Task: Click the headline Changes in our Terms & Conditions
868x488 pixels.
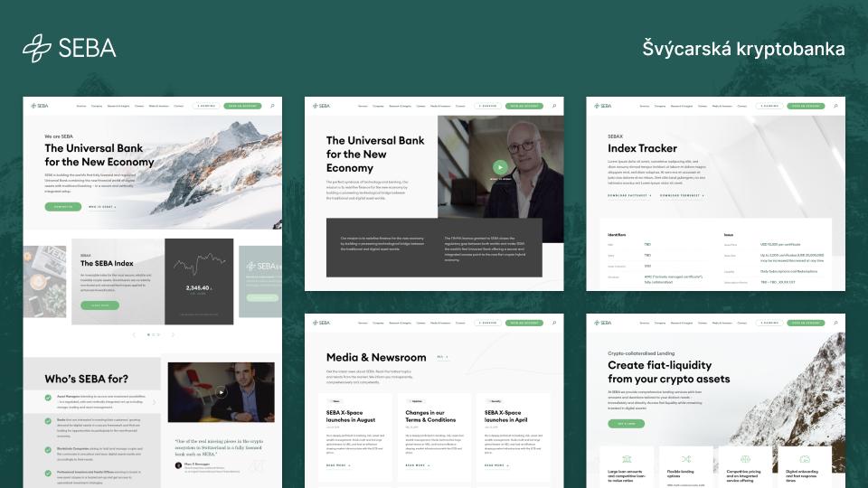Action: coord(430,416)
